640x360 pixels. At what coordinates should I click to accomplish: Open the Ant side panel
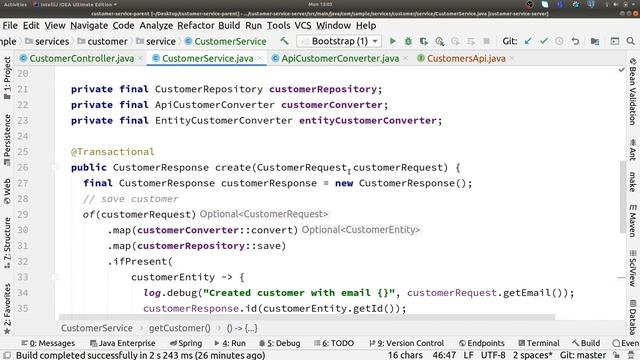click(633, 150)
